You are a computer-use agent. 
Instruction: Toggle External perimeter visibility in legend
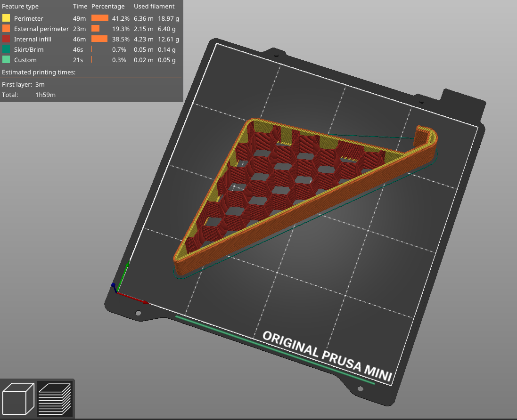tap(41, 29)
